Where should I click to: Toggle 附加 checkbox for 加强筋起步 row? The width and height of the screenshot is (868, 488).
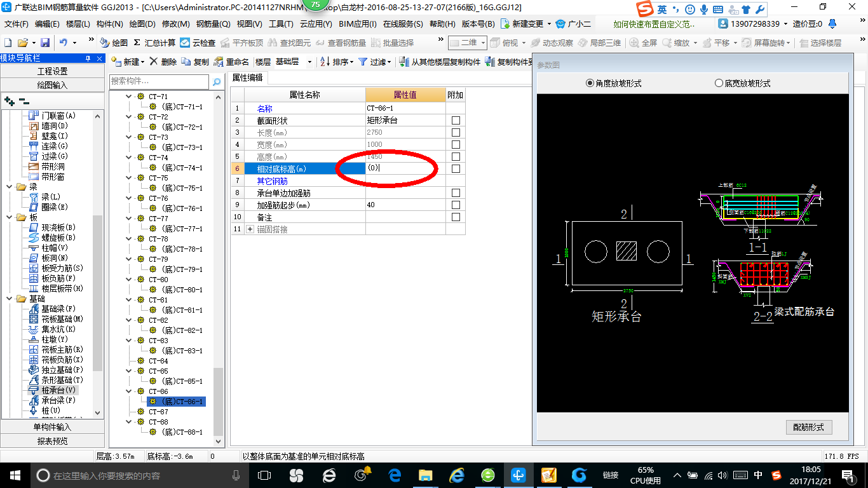456,205
